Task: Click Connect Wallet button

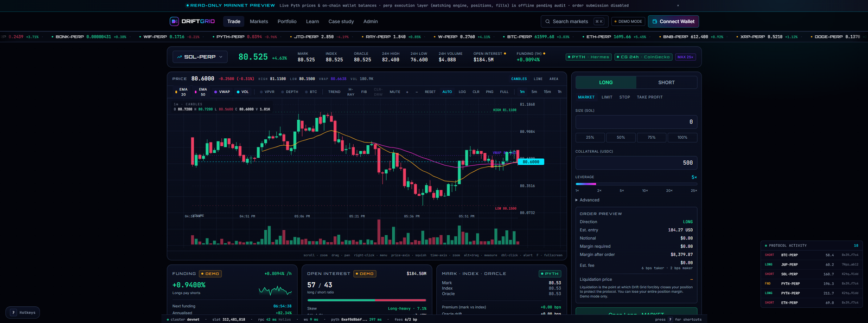Action: [x=673, y=22]
